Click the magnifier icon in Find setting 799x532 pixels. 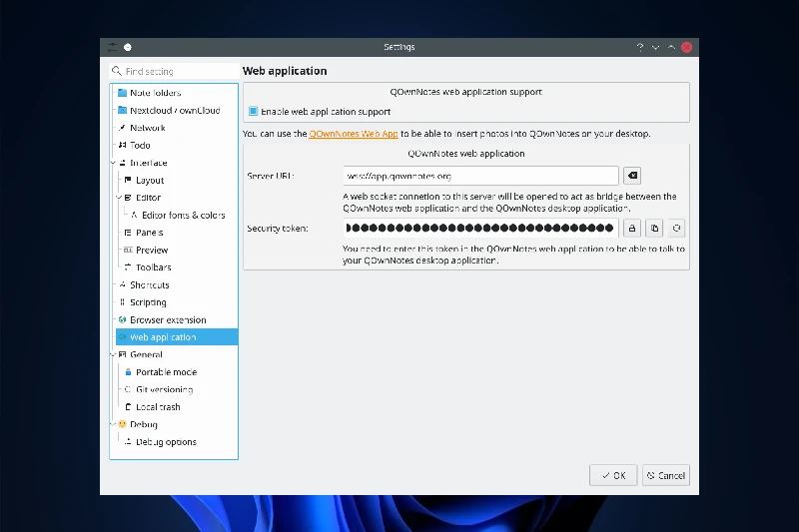(x=117, y=71)
